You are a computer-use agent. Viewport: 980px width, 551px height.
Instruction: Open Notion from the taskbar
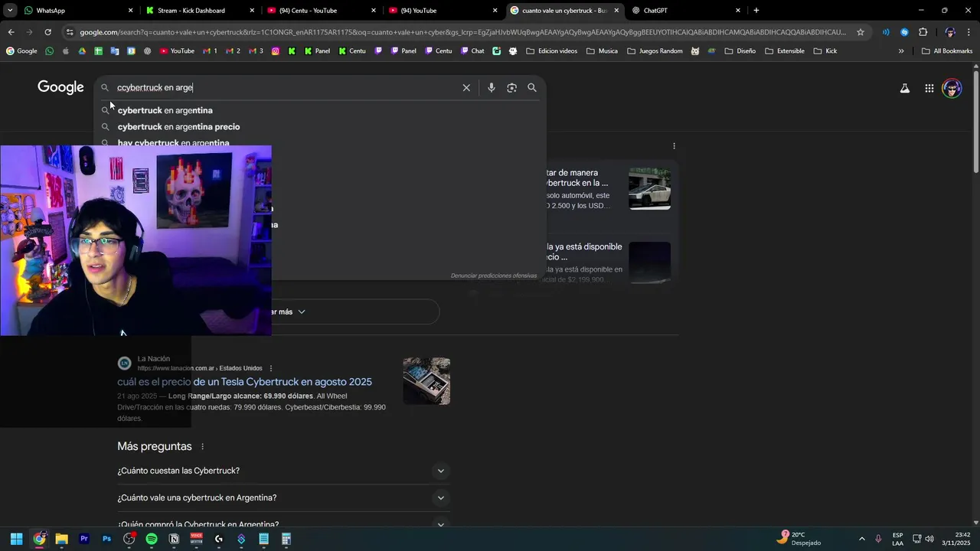coord(174,539)
